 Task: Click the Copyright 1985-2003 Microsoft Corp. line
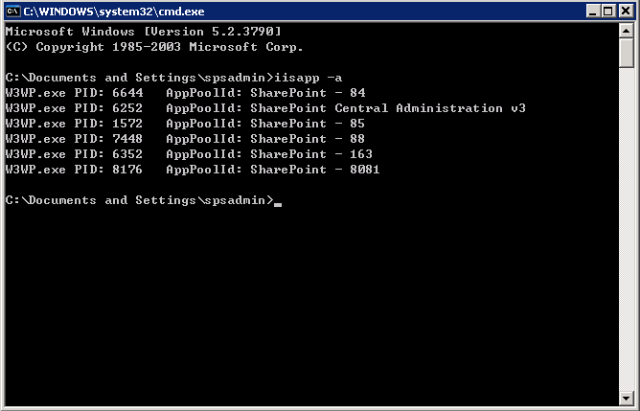pyautogui.click(x=154, y=47)
